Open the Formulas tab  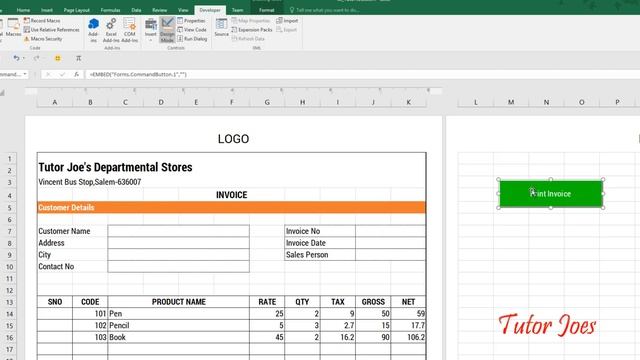110,10
